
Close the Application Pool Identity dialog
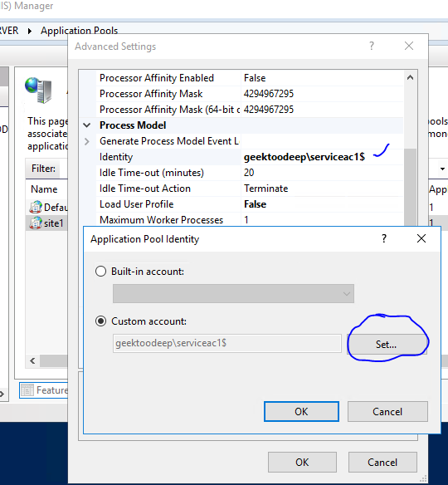click(421, 238)
